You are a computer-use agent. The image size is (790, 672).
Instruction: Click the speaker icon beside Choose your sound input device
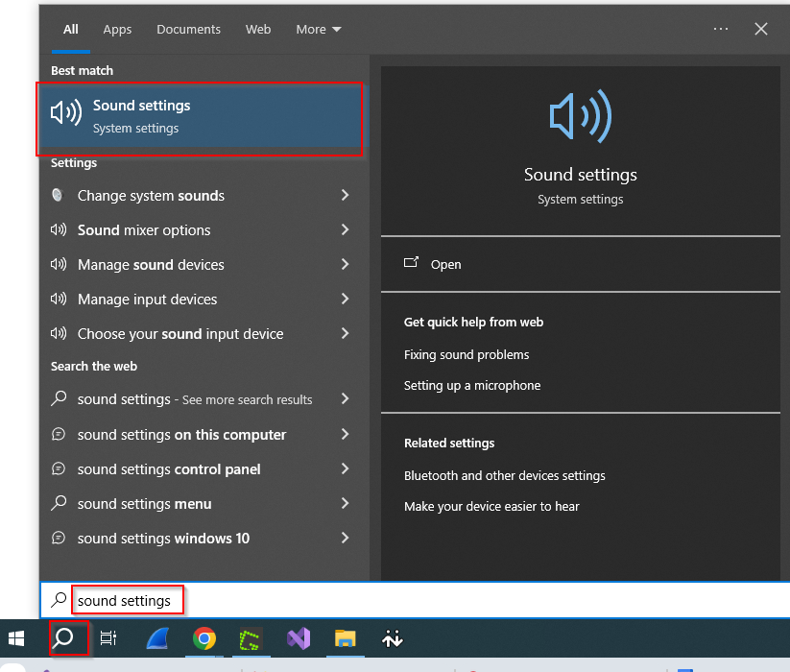(x=59, y=333)
